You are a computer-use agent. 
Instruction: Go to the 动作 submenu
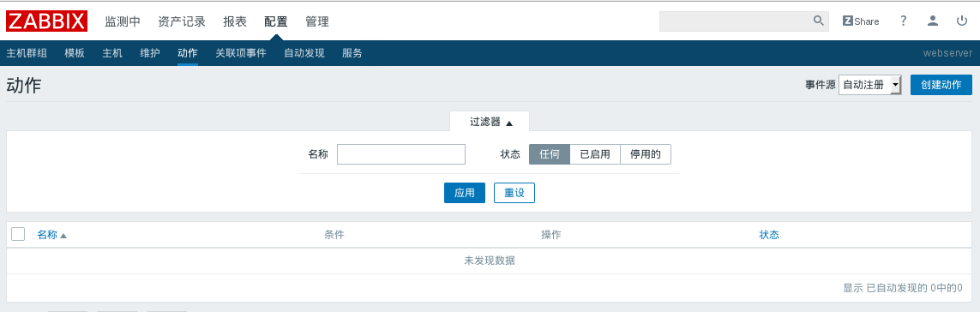pyautogui.click(x=188, y=53)
